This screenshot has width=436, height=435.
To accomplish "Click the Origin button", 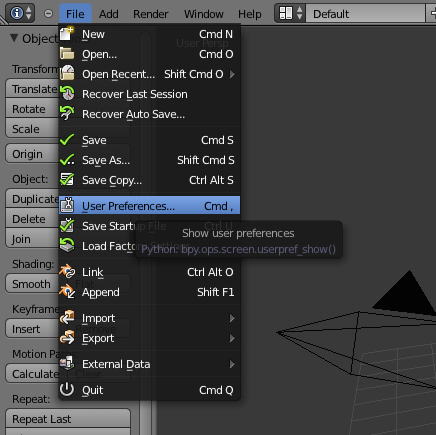I will point(32,154).
